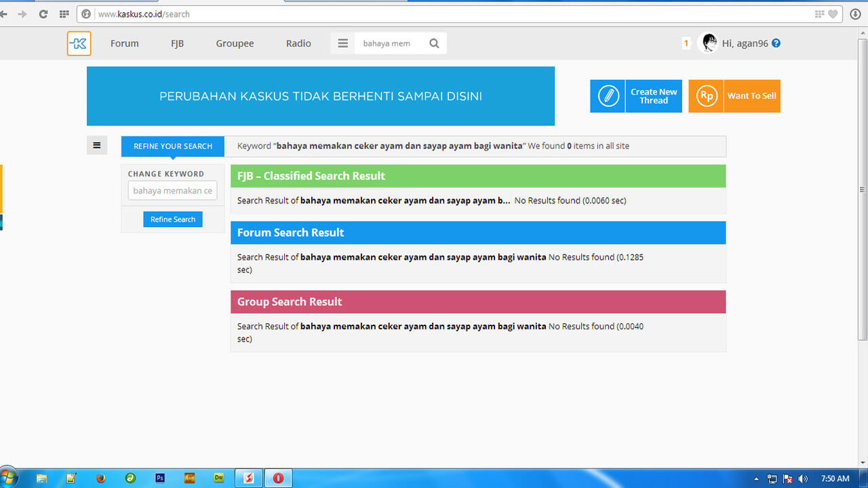
Task: Open the browser downloads button
Action: point(855,14)
